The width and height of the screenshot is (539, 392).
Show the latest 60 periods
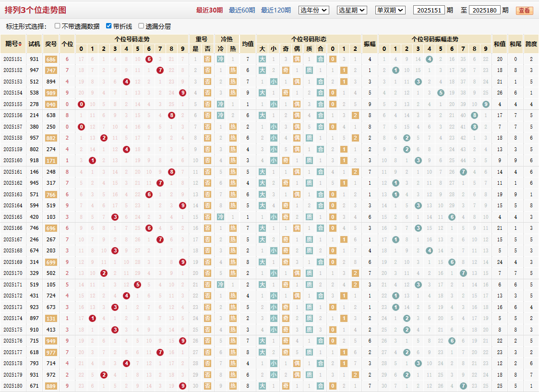click(x=242, y=10)
